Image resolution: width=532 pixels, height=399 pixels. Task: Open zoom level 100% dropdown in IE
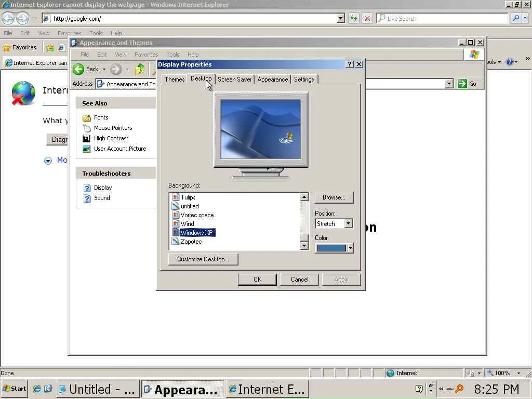click(519, 373)
